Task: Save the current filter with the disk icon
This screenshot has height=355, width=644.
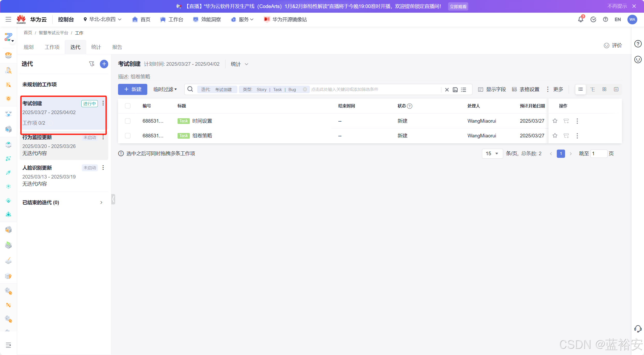Action: tap(455, 90)
